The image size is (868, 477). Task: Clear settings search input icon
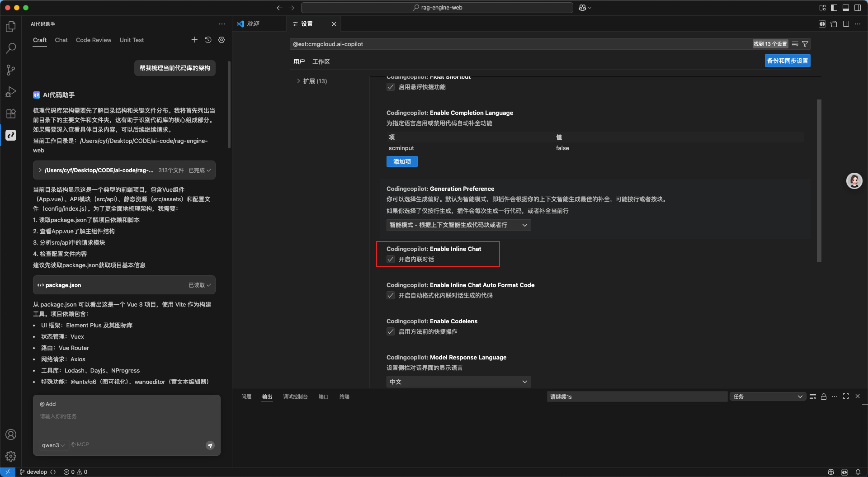pos(795,44)
